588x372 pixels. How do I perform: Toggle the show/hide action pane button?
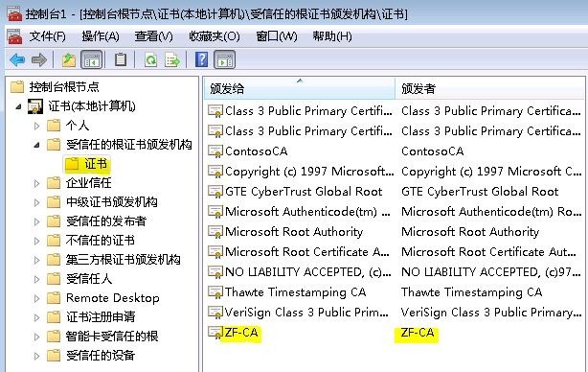click(x=225, y=59)
